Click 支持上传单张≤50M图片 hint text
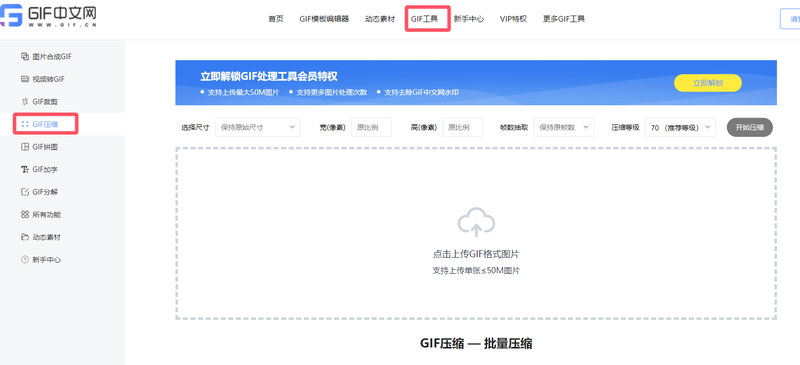This screenshot has height=365, width=800. pos(476,271)
